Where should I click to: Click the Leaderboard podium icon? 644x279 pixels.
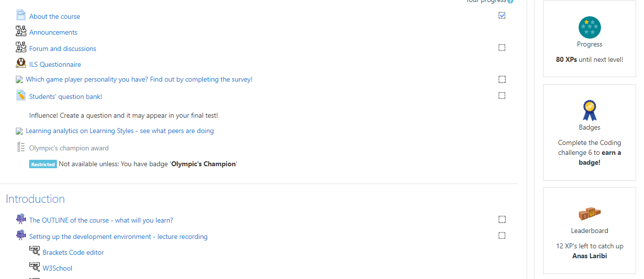coord(590,214)
